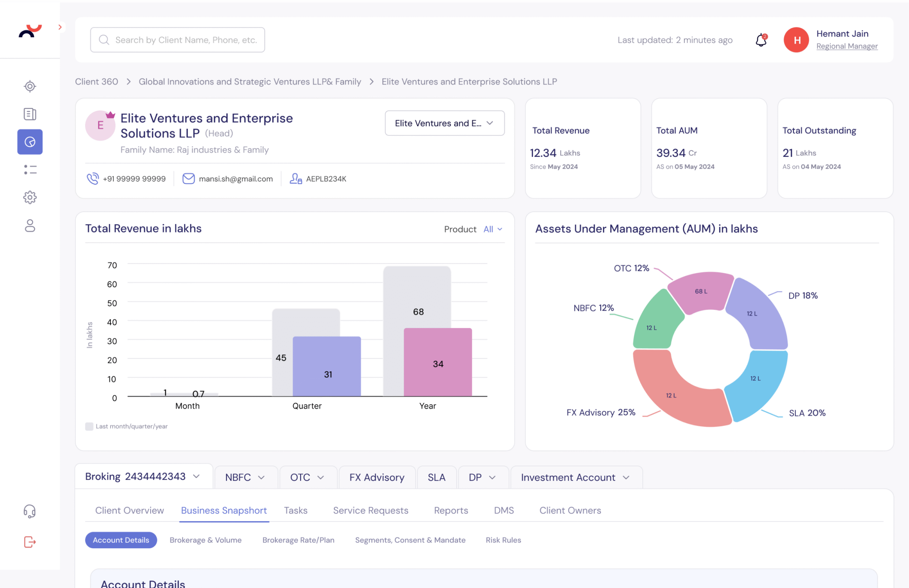Screen dimensions: 909x588
Task: Click the Client 360 breadcrumb
Action: tap(97, 82)
